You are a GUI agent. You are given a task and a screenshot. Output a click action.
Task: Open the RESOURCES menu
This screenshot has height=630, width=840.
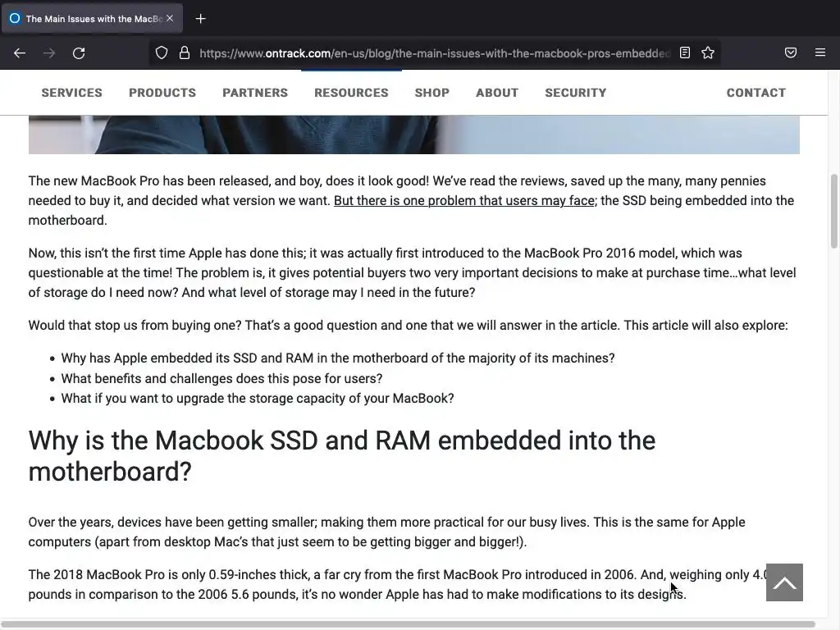pyautogui.click(x=351, y=93)
